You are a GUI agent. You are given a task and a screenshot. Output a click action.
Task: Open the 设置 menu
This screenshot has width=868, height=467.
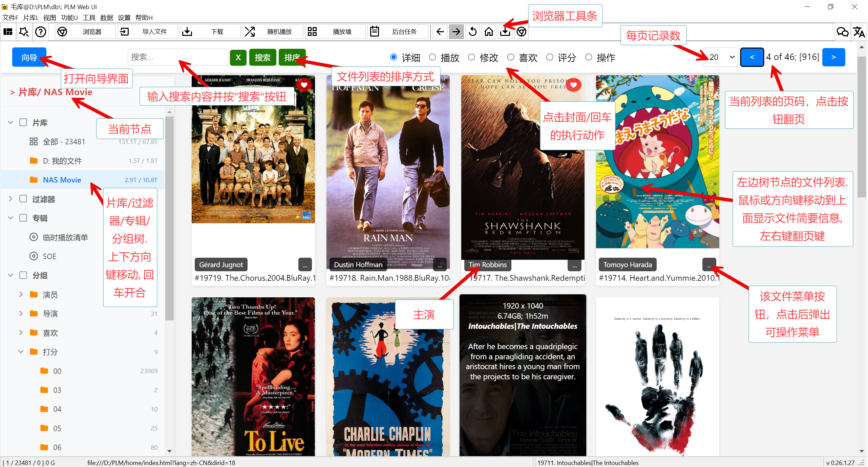coord(124,18)
